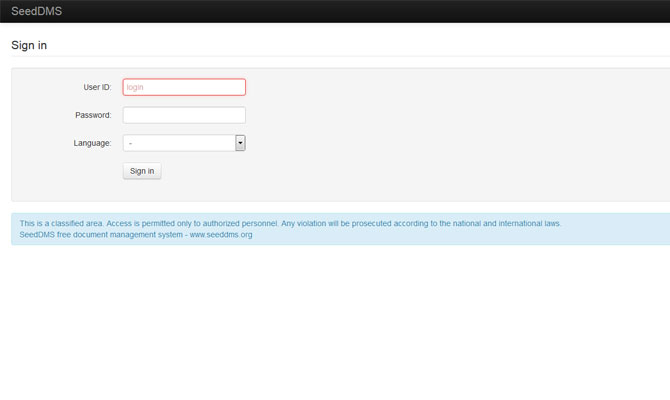Open the Language dropdown list
The height and width of the screenshot is (400, 670).
point(178,143)
